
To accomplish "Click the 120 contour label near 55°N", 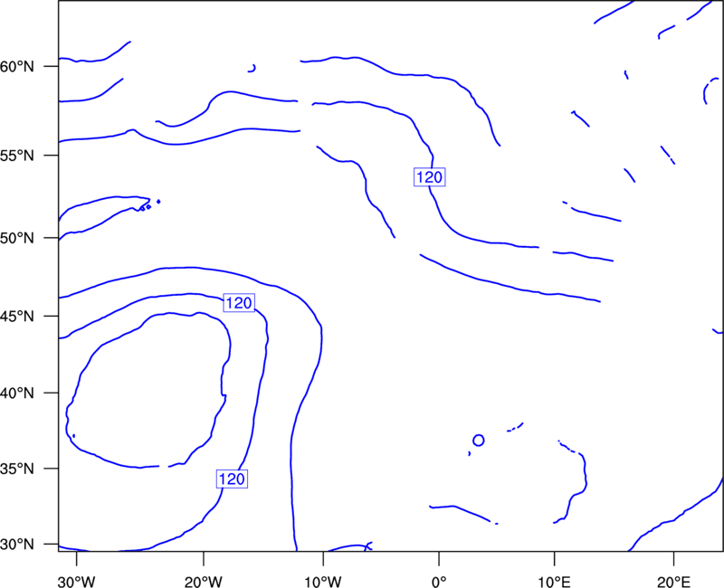I will pyautogui.click(x=429, y=177).
